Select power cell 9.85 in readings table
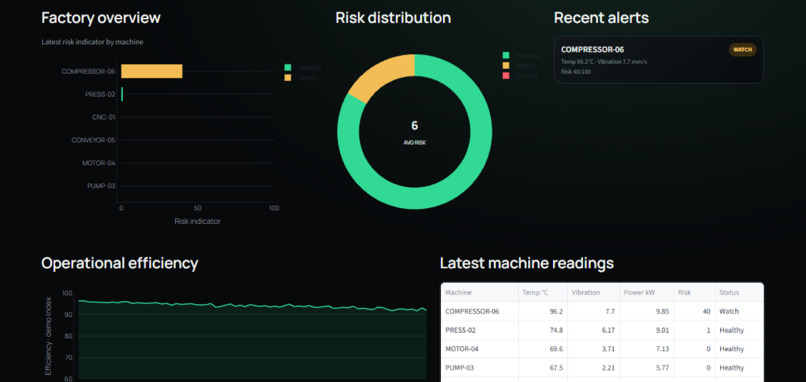This screenshot has width=806, height=382. coord(647,311)
